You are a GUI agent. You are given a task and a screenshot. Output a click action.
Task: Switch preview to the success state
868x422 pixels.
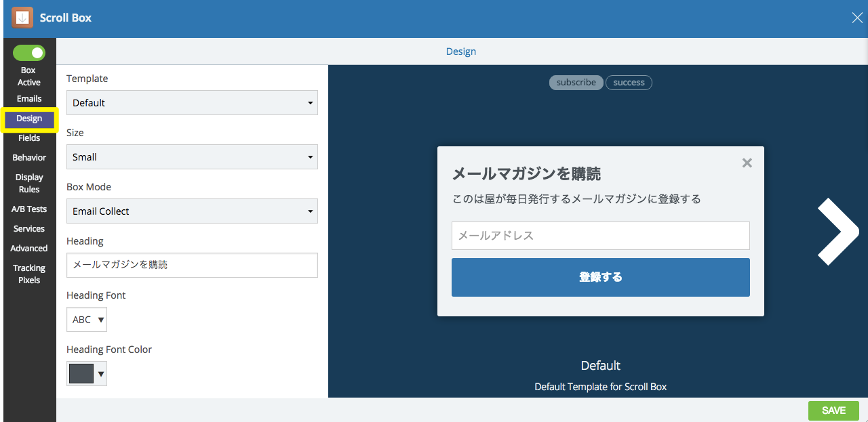[x=629, y=83]
